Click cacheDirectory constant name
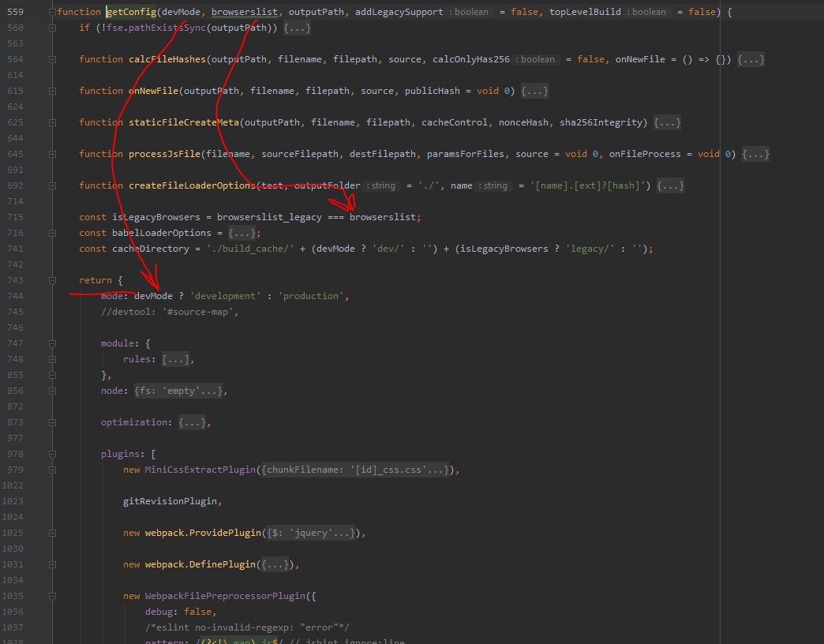The image size is (824, 644). click(150, 249)
